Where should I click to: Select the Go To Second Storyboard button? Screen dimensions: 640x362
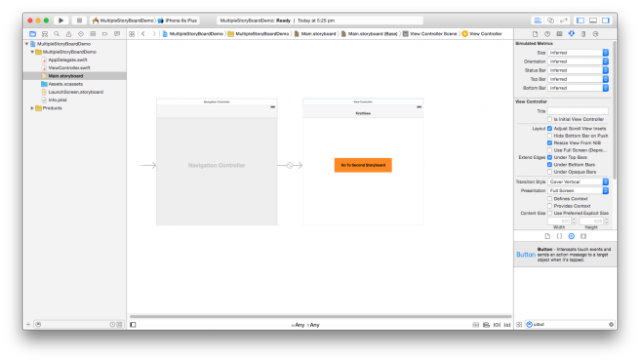[363, 165]
